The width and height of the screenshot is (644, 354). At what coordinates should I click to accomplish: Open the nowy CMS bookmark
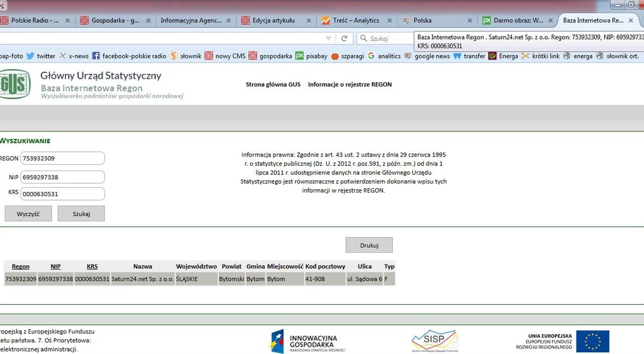pyautogui.click(x=225, y=56)
